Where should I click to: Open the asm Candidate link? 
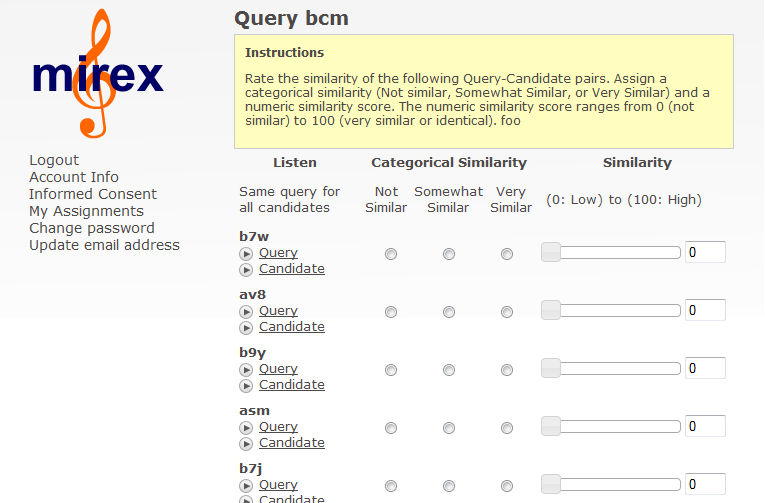pyautogui.click(x=292, y=443)
